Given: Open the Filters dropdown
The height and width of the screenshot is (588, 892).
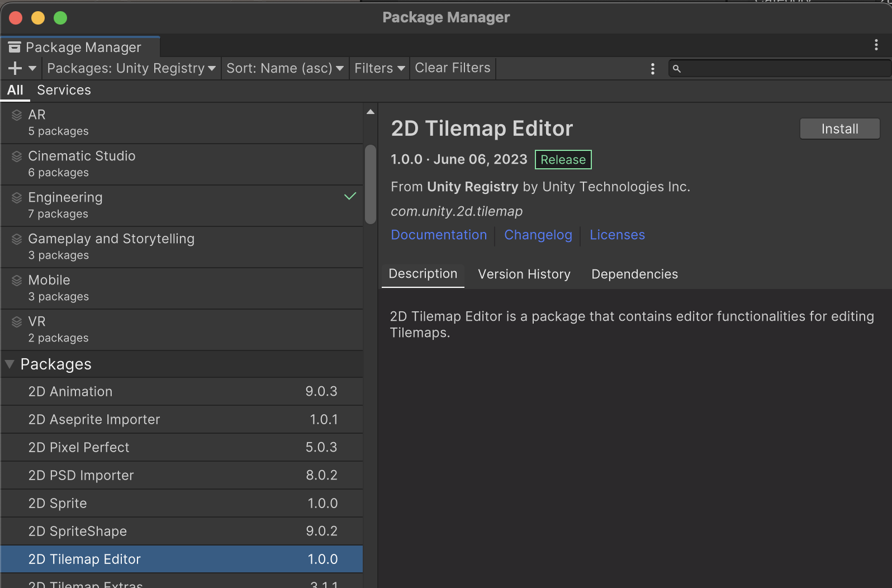Looking at the screenshot, I should click(x=379, y=68).
